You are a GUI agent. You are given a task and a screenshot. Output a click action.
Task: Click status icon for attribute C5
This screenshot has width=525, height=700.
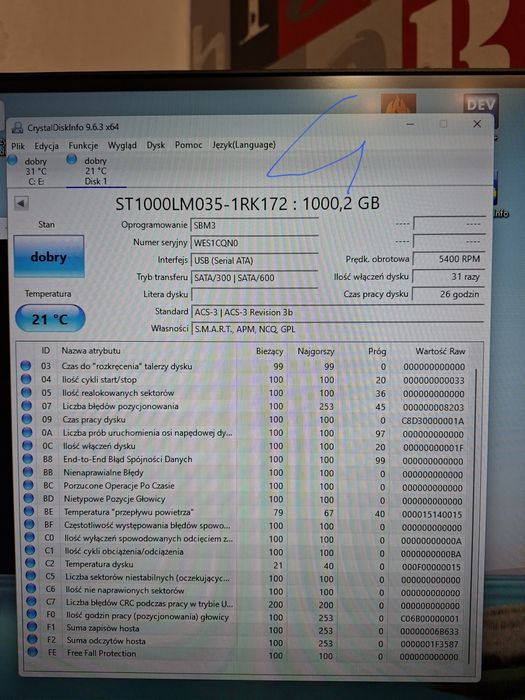(x=30, y=577)
